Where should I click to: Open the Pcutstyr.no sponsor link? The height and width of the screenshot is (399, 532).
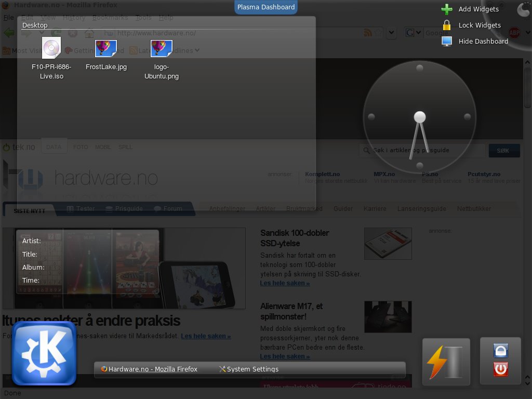click(484, 174)
